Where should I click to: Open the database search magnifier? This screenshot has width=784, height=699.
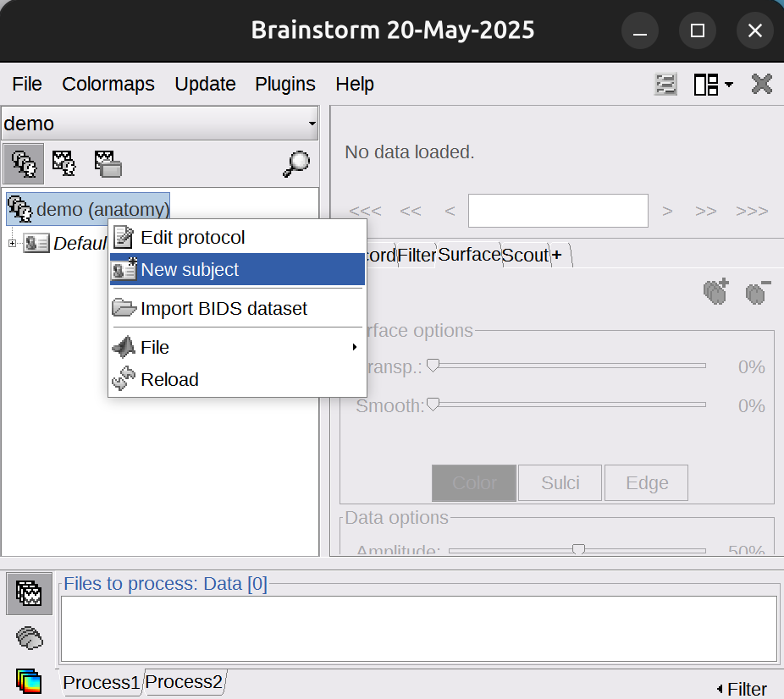tap(296, 164)
